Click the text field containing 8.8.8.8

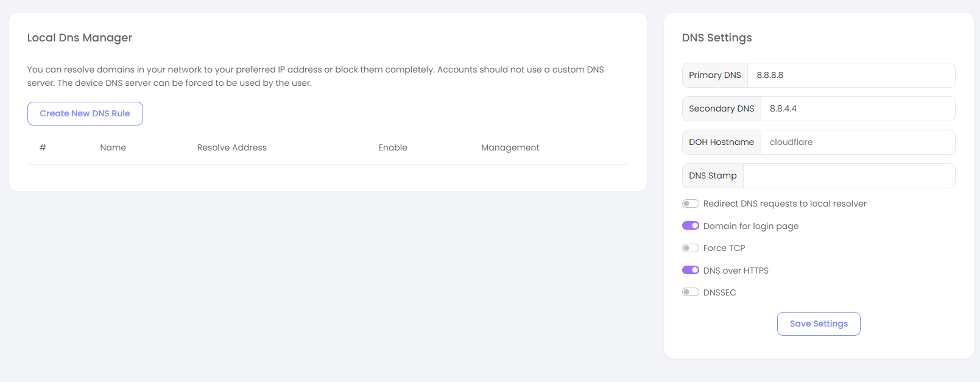click(851, 75)
